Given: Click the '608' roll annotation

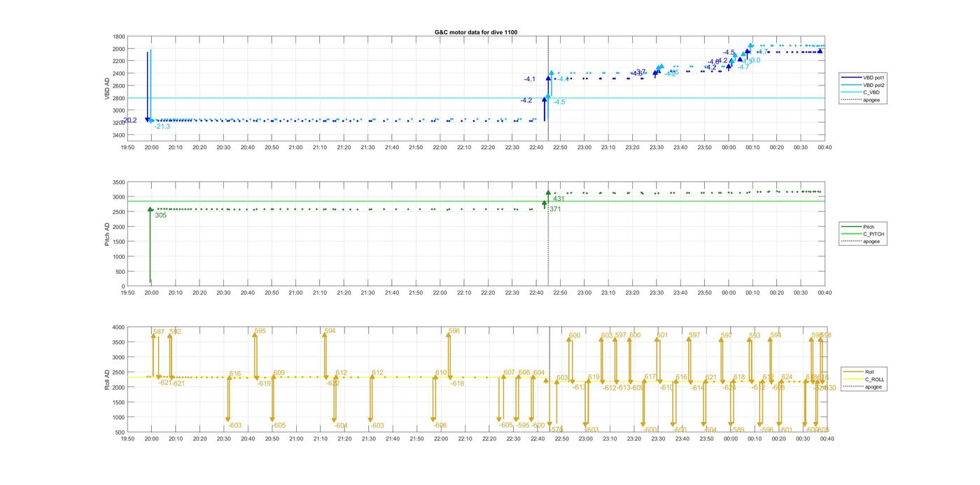Looking at the screenshot, I should tap(524, 372).
